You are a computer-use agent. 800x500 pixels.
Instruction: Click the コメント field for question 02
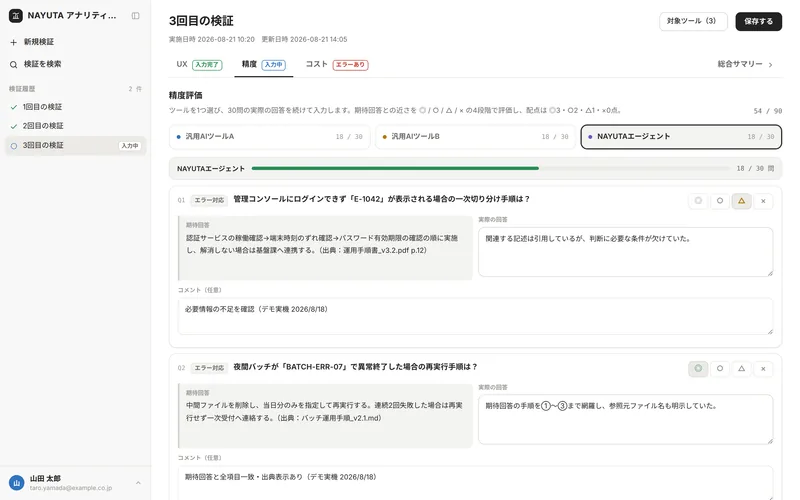click(x=475, y=483)
